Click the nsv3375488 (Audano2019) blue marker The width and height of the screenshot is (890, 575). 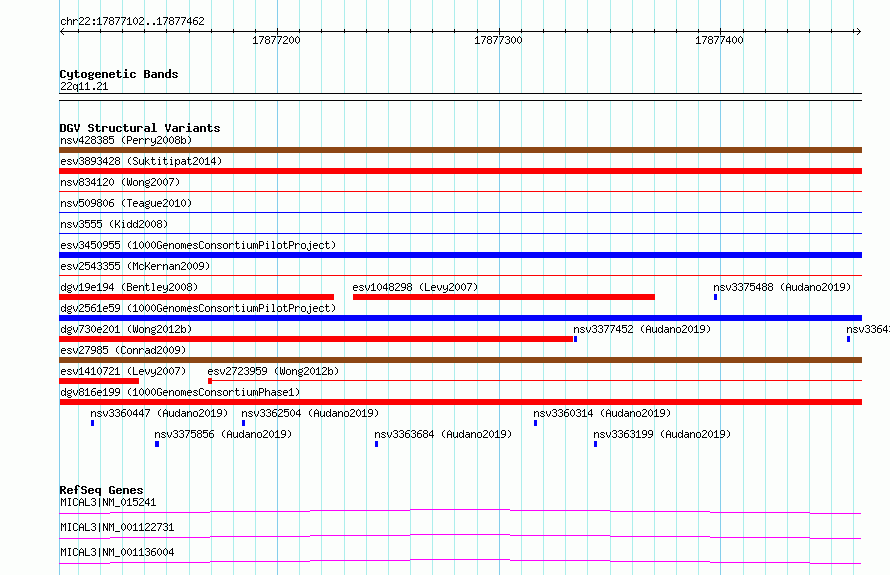pyautogui.click(x=715, y=297)
